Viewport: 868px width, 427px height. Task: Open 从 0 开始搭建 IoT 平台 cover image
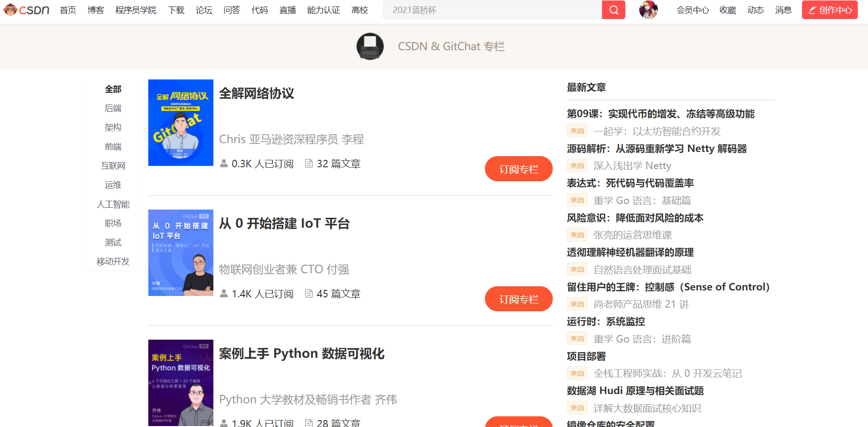(181, 253)
